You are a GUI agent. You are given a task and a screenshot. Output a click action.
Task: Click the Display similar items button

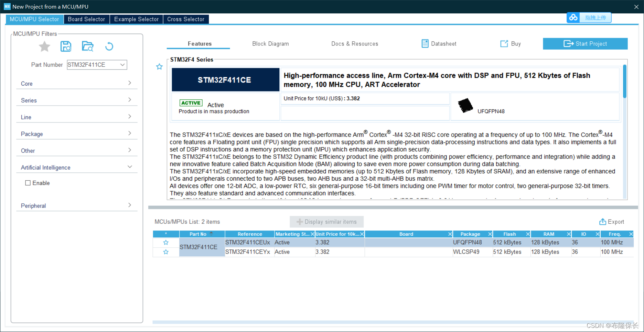[326, 222]
